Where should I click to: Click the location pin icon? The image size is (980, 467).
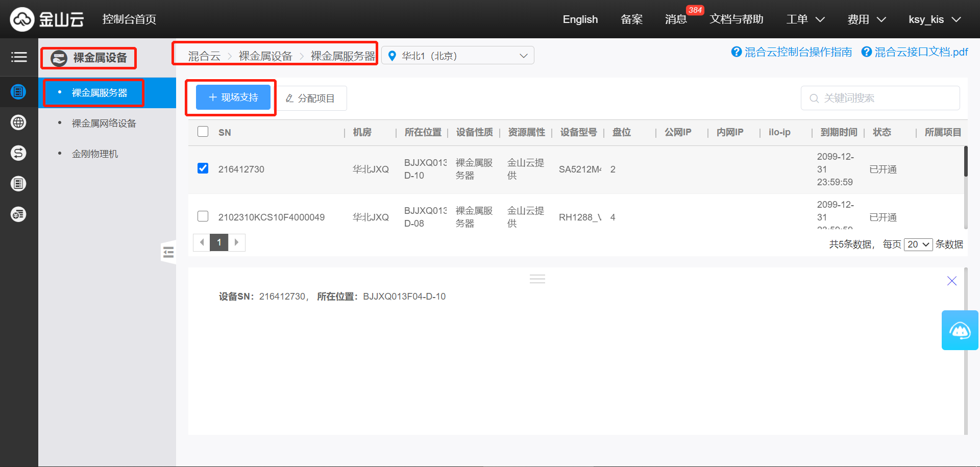coord(392,56)
